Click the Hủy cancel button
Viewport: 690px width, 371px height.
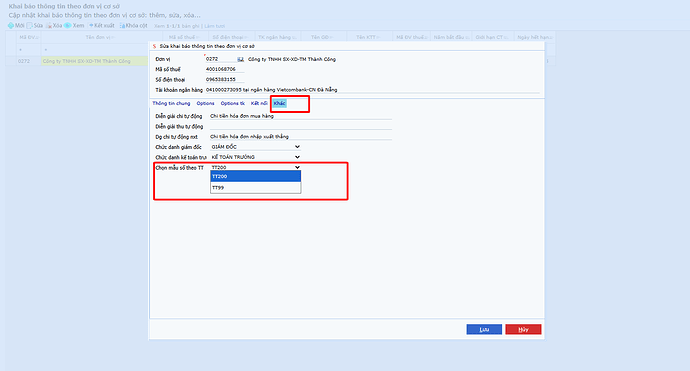point(523,329)
